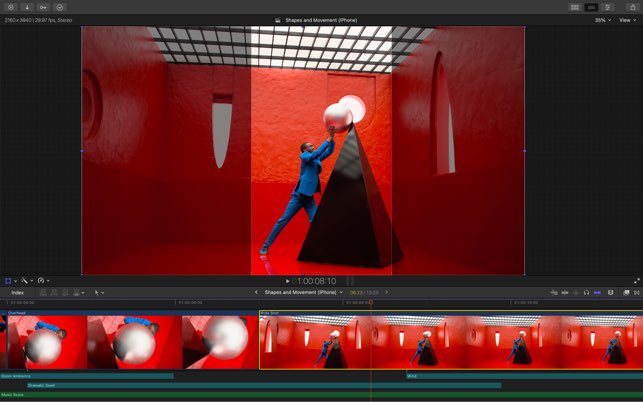643x402 pixels.
Task: Click overwrite clip edit icon
Action: click(x=76, y=292)
